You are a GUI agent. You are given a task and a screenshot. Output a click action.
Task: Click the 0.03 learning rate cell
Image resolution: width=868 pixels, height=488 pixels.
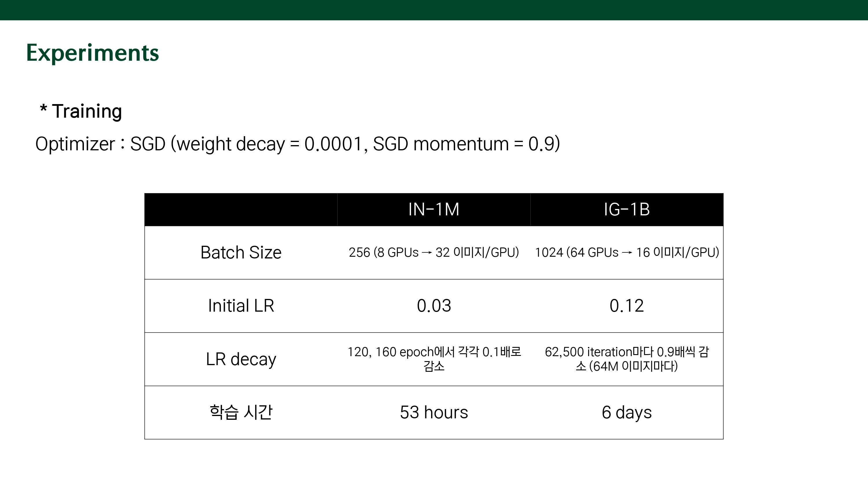[434, 306]
